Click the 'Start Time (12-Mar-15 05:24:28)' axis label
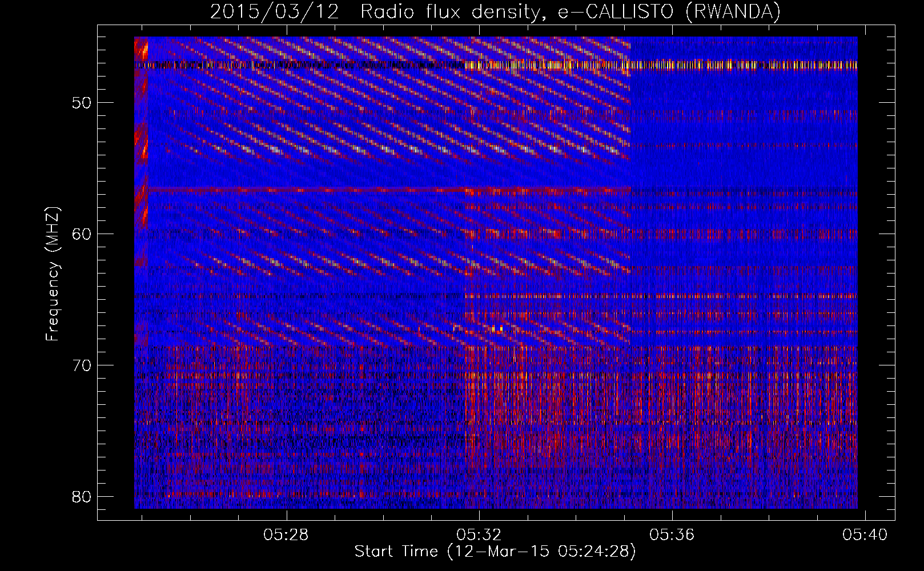 [x=495, y=552]
